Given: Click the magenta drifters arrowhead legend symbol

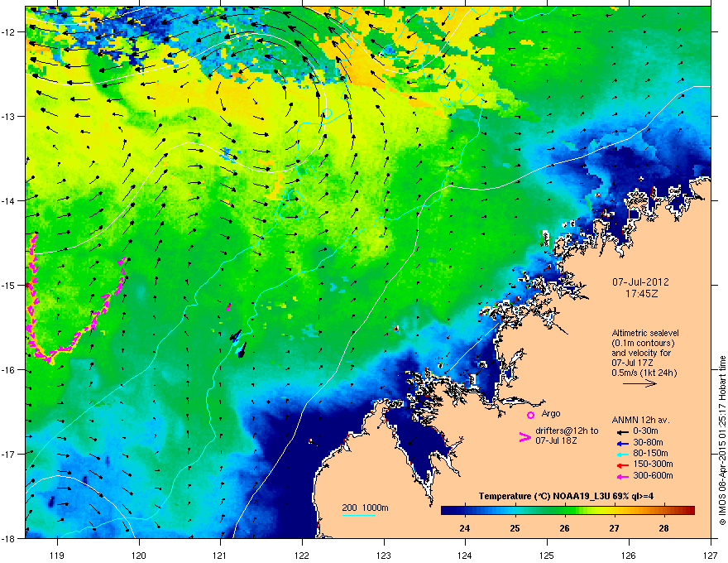Looking at the screenshot, I should pos(524,437).
